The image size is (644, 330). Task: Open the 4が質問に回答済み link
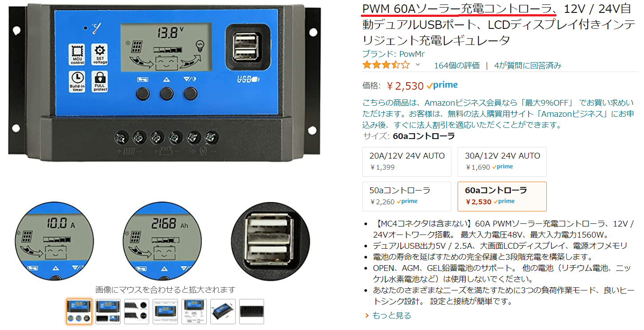coord(528,65)
